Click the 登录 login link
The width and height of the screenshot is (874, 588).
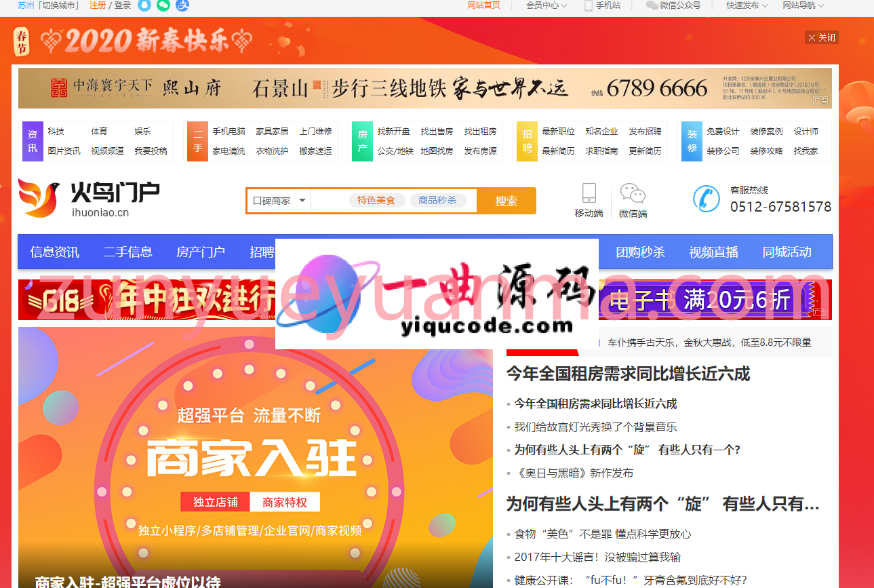tap(123, 5)
